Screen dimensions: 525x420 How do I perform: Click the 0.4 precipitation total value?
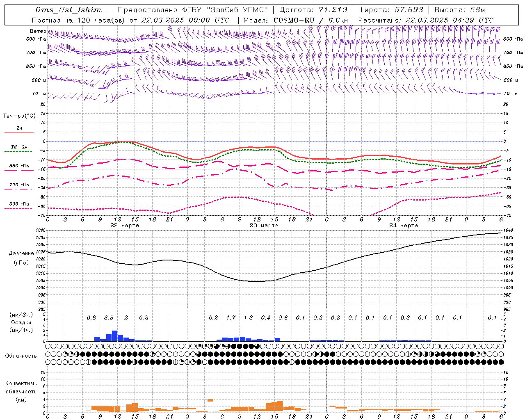click(x=266, y=317)
